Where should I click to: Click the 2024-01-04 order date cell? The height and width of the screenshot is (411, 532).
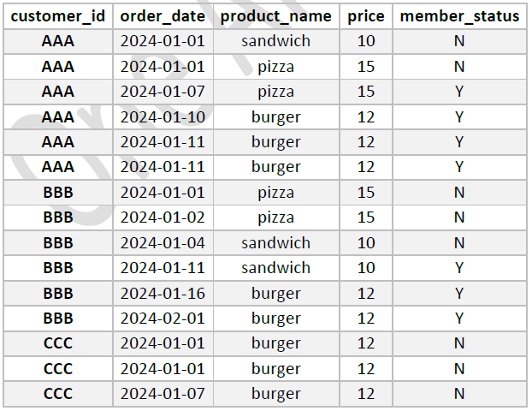[163, 243]
